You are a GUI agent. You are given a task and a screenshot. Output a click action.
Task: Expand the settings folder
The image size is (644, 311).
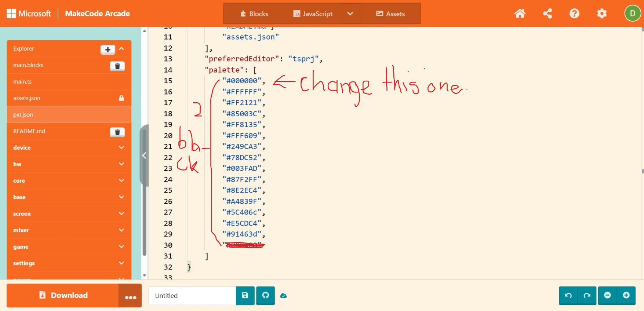(x=69, y=263)
